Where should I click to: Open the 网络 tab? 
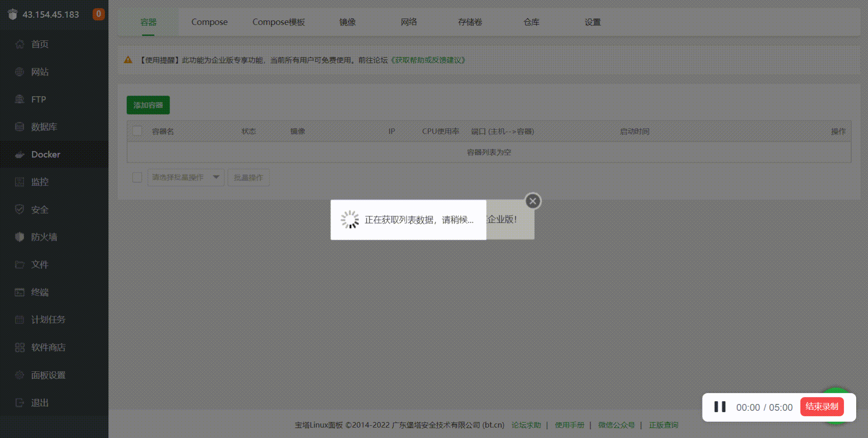point(409,22)
